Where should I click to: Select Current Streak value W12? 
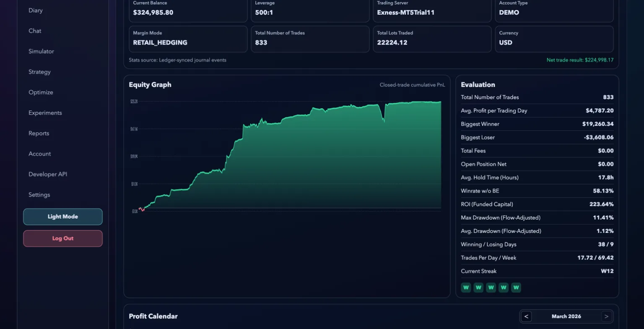[607, 272]
